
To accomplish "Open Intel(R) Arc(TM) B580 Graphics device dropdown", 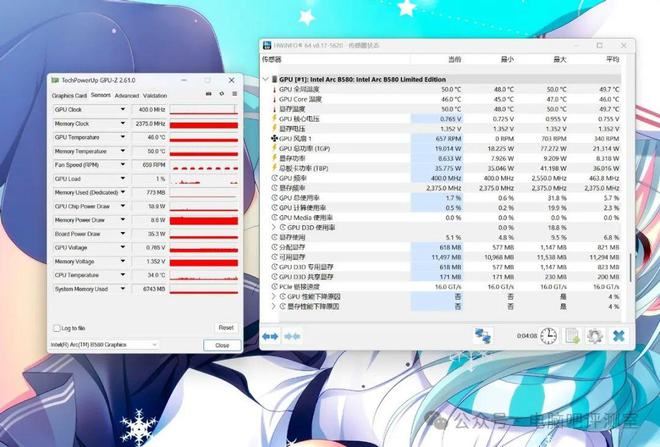I will [x=104, y=345].
